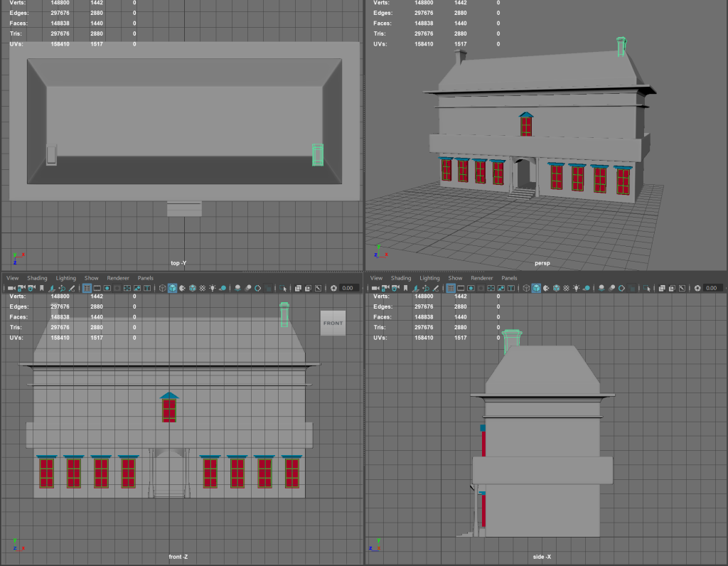Screen dimensions: 728x566
Task: Click Lock Camera icon in side panel toolbar
Action: click(x=385, y=288)
